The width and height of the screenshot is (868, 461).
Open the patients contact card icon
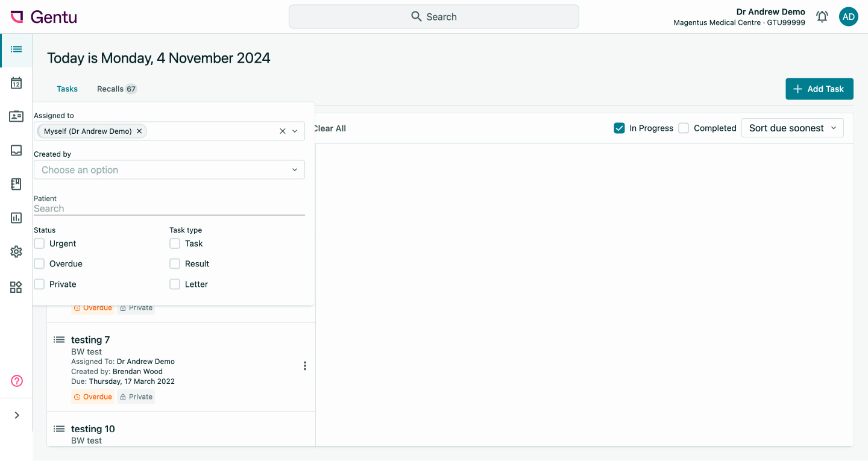[16, 117]
